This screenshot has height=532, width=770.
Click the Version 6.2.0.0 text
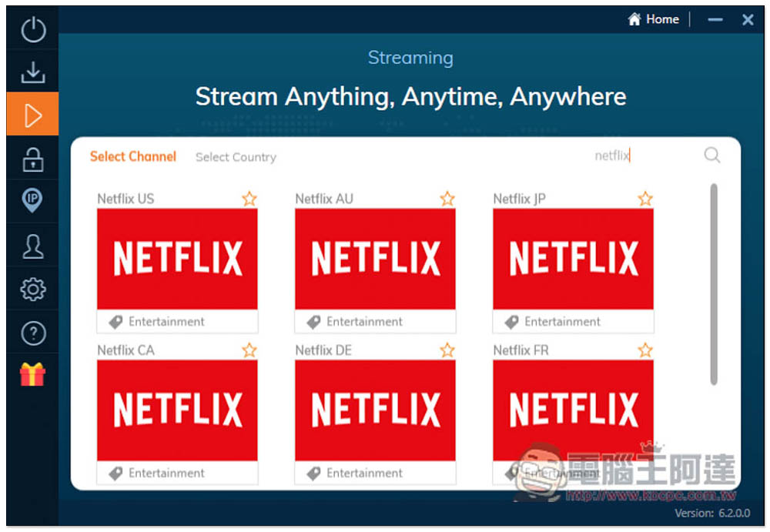[x=712, y=514]
